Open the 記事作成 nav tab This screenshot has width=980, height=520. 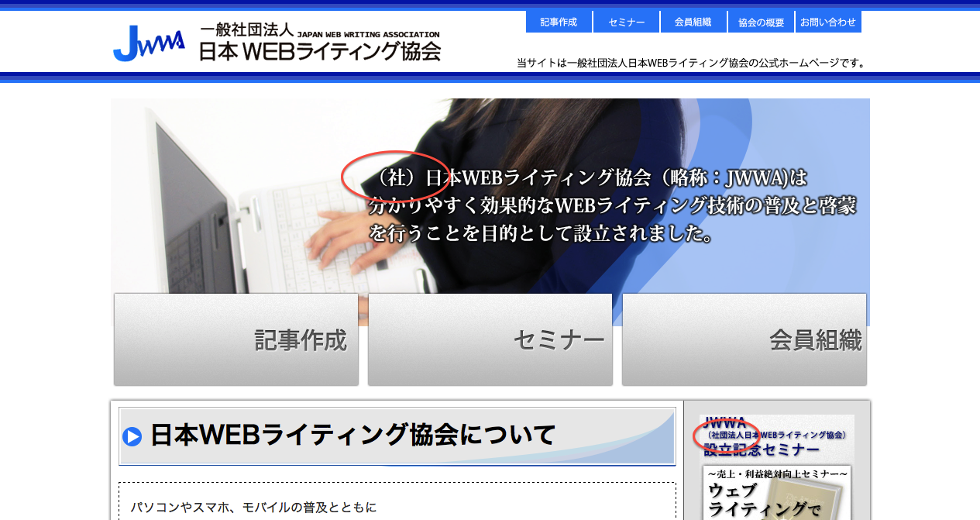[x=559, y=22]
